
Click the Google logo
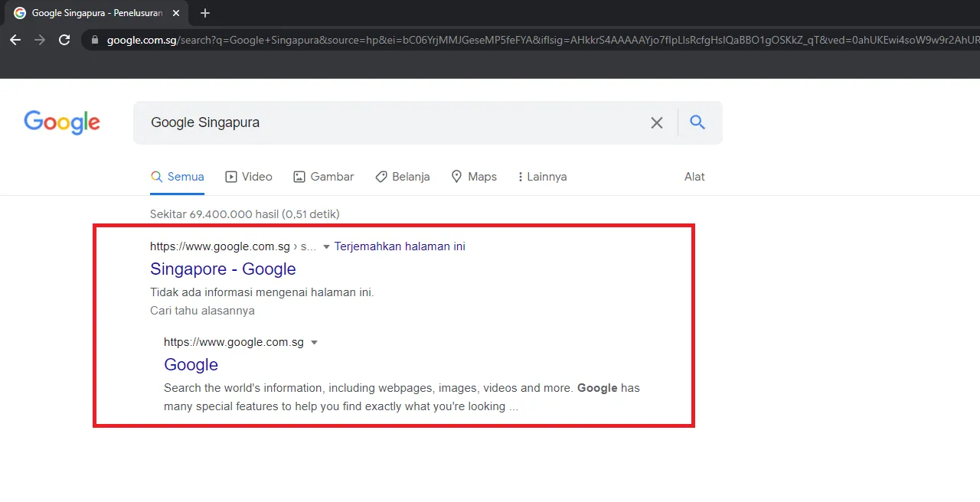pos(62,122)
